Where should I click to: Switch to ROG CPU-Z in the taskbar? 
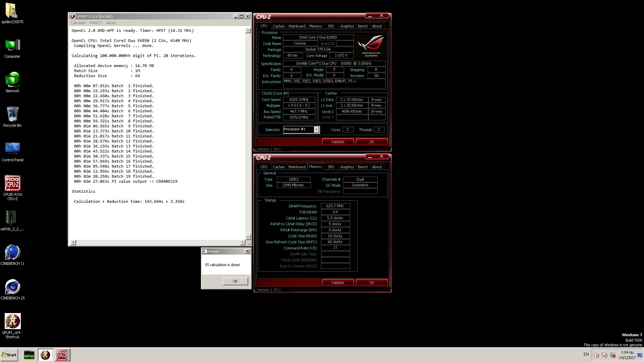62,355
